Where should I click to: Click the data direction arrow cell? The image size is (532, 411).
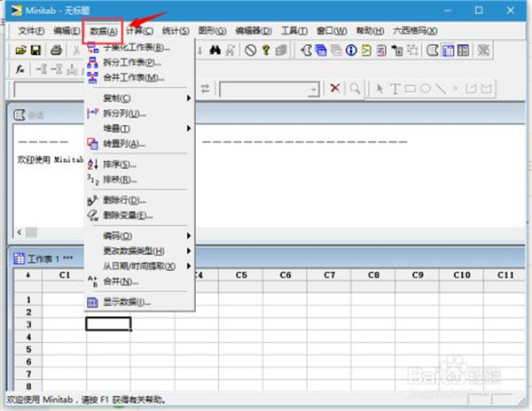click(28, 275)
